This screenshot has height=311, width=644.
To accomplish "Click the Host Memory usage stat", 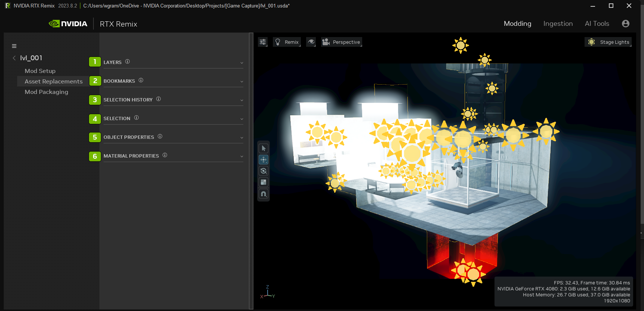I will (x=576, y=295).
